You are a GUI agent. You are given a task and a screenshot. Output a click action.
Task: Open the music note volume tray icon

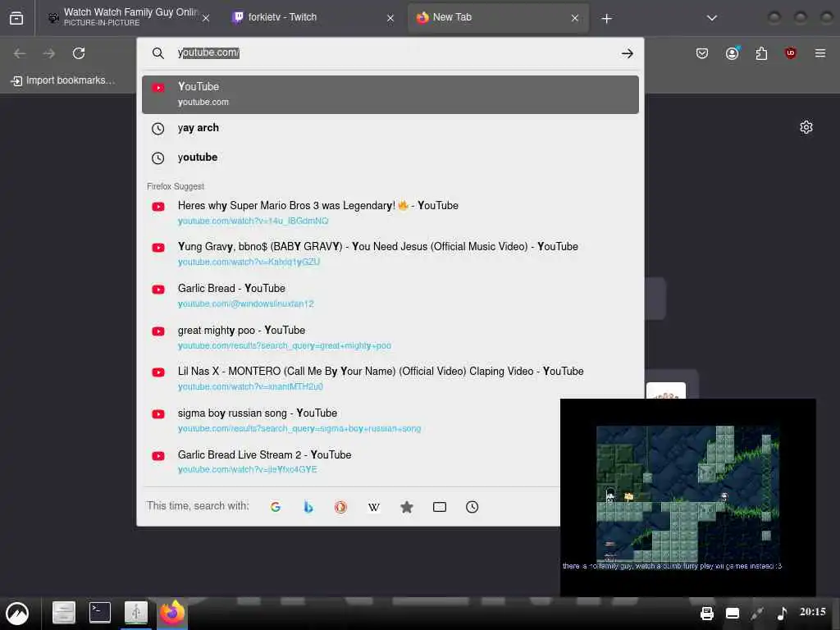click(x=782, y=614)
